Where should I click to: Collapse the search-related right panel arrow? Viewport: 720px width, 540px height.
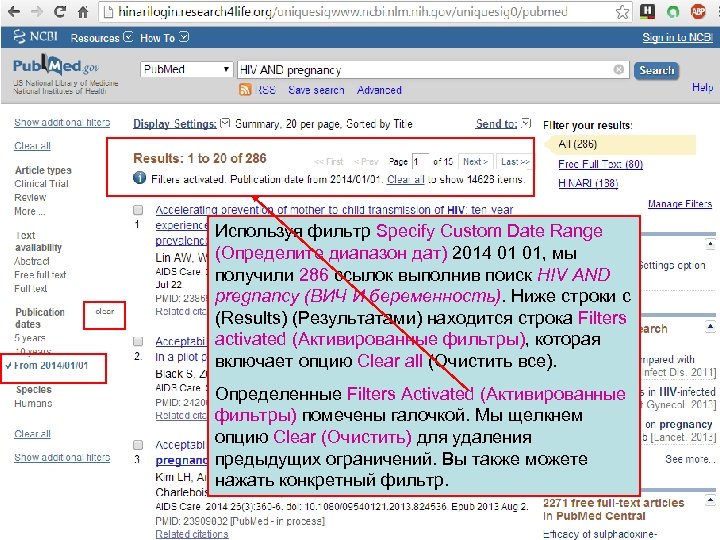coord(710,327)
